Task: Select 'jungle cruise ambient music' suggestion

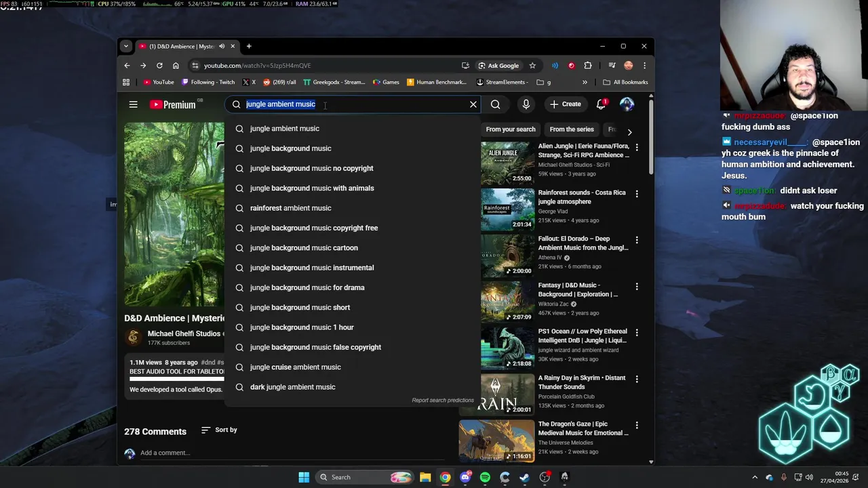Action: click(353, 367)
